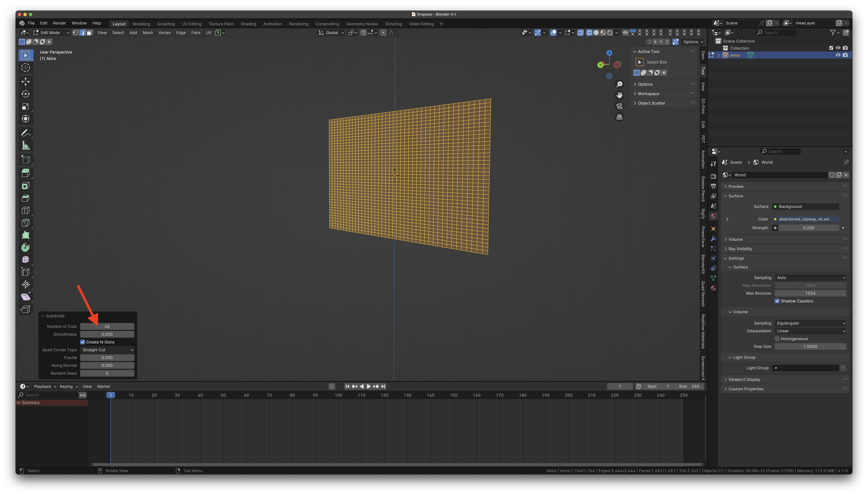Toggle camera view icon in viewport
This screenshot has height=495, width=868.
point(620,106)
